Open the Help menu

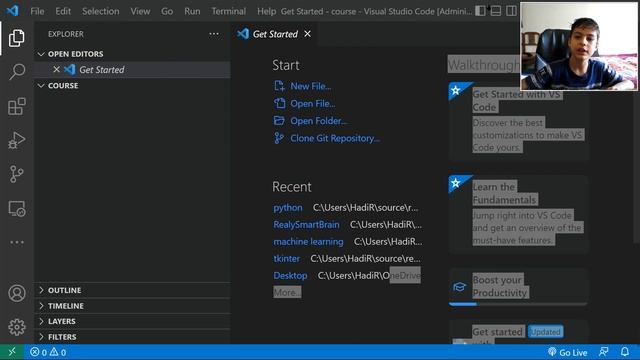(266, 11)
